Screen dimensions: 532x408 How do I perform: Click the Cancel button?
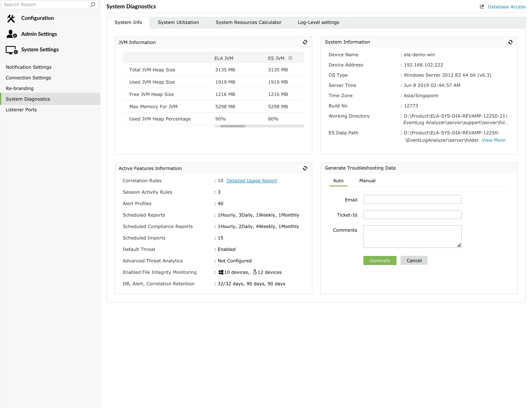[x=414, y=261]
